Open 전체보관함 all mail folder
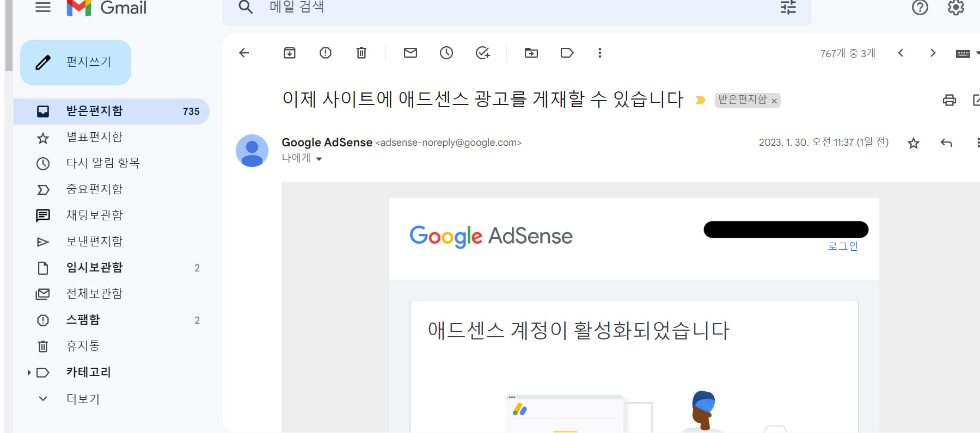The image size is (980, 433). coord(112,294)
